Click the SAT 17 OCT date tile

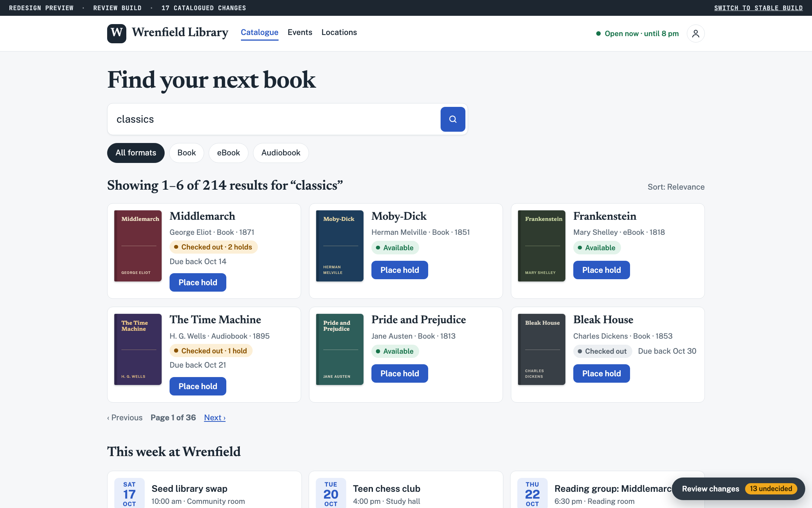(x=129, y=494)
